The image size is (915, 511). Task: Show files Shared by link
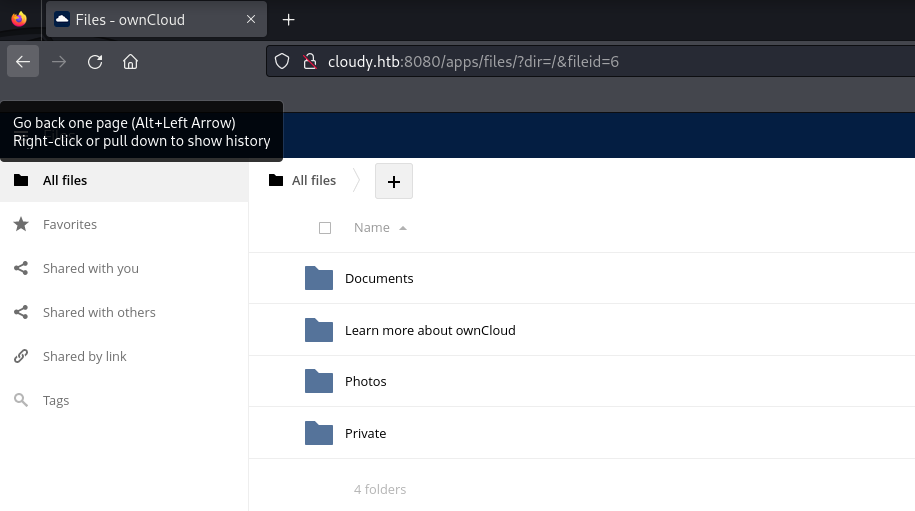pyautogui.click(x=84, y=357)
